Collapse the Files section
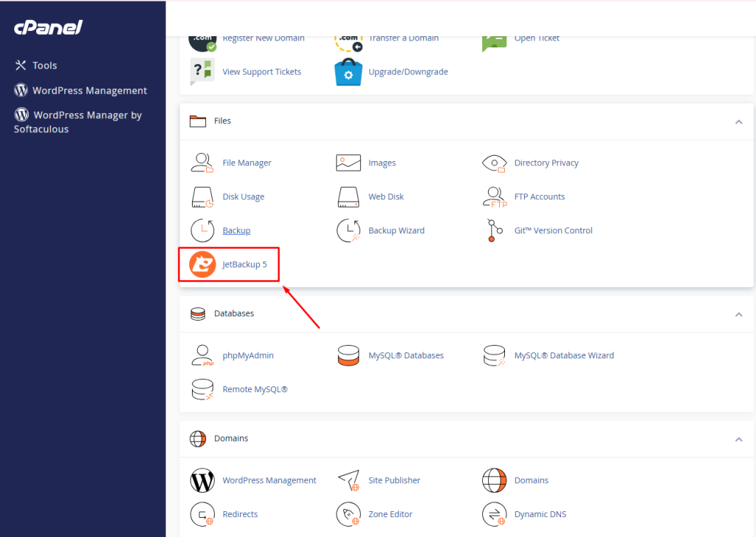This screenshot has height=537, width=756. [x=738, y=122]
